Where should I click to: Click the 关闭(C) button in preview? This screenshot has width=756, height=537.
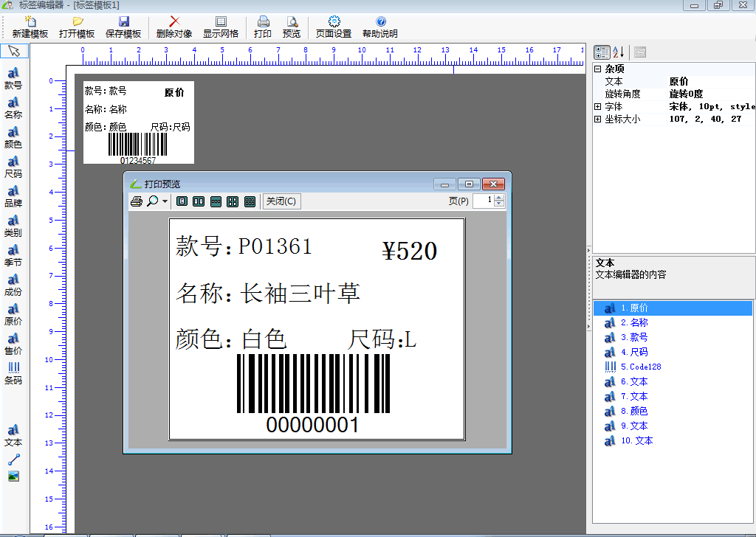pyautogui.click(x=281, y=201)
